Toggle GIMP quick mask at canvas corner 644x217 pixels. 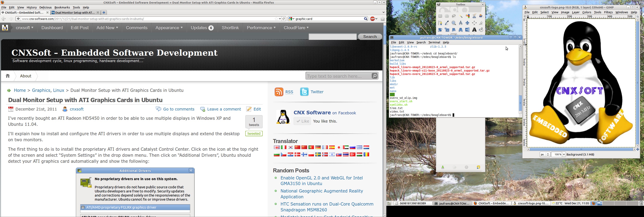[x=525, y=149]
